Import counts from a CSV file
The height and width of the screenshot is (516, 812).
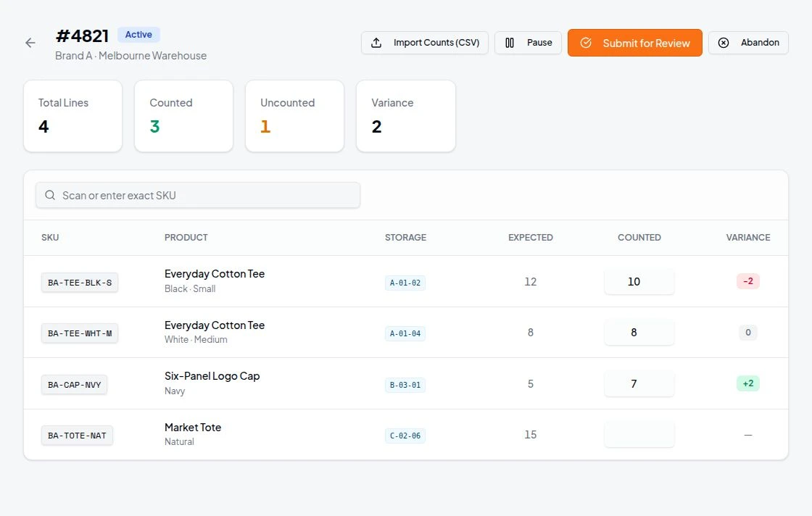coord(425,43)
